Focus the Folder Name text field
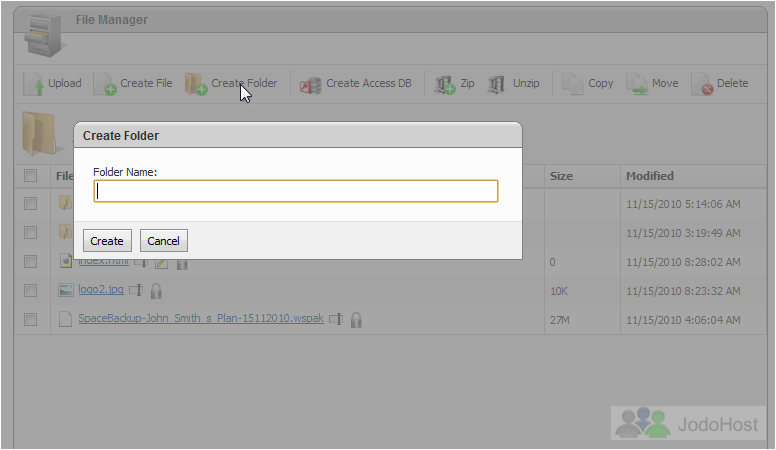The height and width of the screenshot is (450, 776). (296, 191)
